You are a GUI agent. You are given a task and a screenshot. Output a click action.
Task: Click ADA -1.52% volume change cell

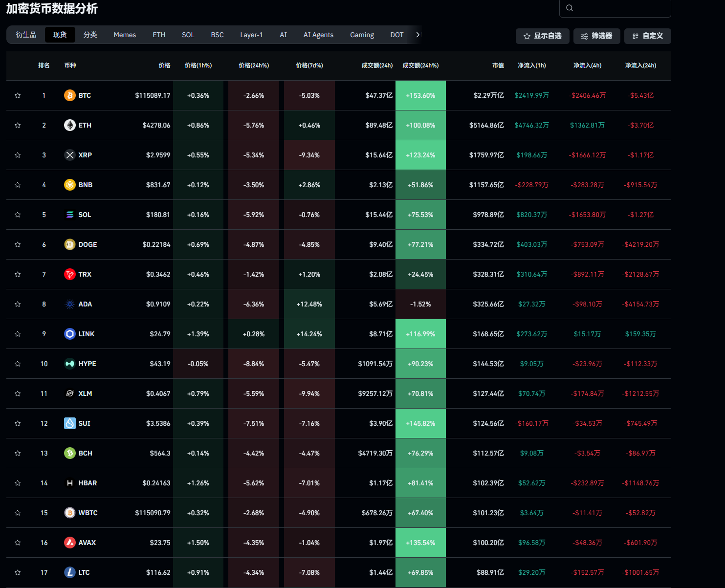pos(420,304)
